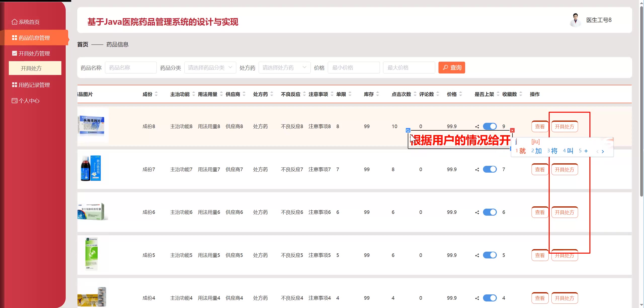Viewport: 644px width, 308px height.
Task: Disable 是否上架 switch for 成份4 row
Action: click(x=490, y=298)
